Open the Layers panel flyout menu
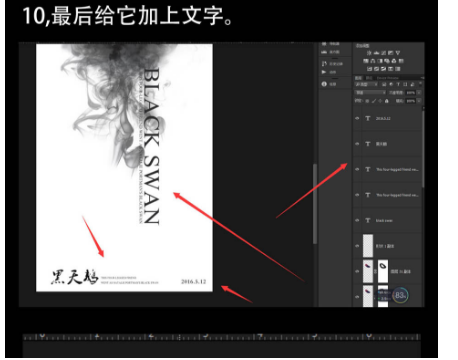 coord(422,78)
